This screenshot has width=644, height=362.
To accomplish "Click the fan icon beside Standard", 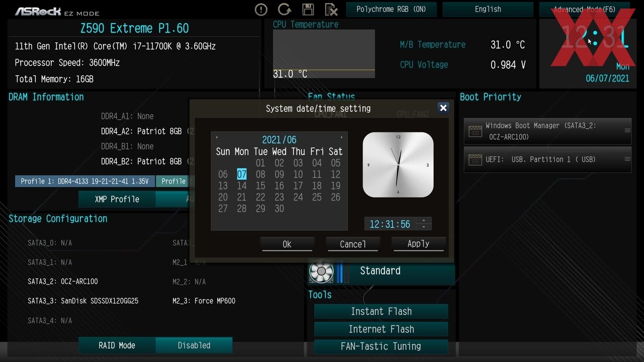I will click(x=321, y=272).
